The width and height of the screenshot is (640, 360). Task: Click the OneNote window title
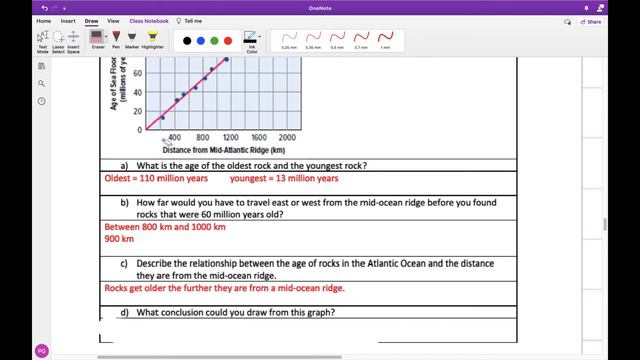point(320,8)
